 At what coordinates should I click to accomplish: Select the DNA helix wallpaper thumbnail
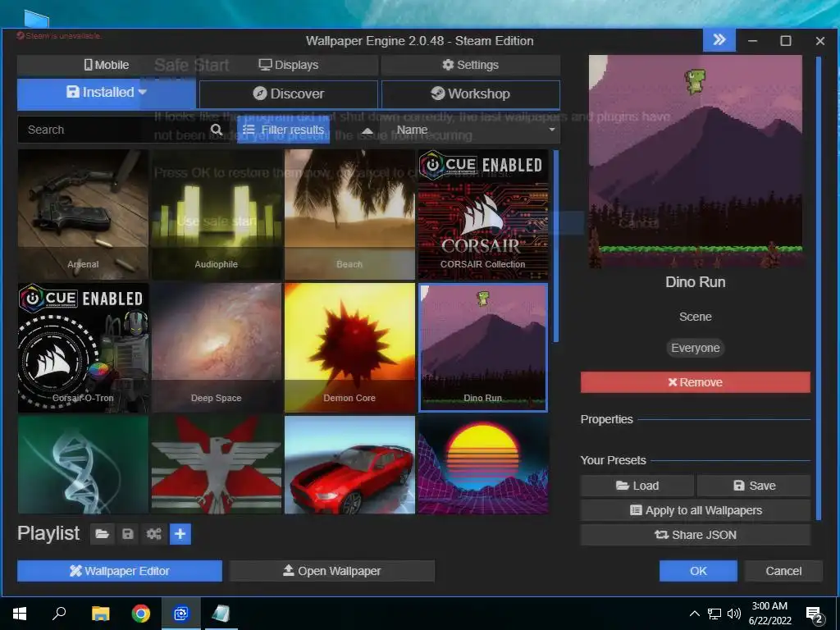point(83,465)
